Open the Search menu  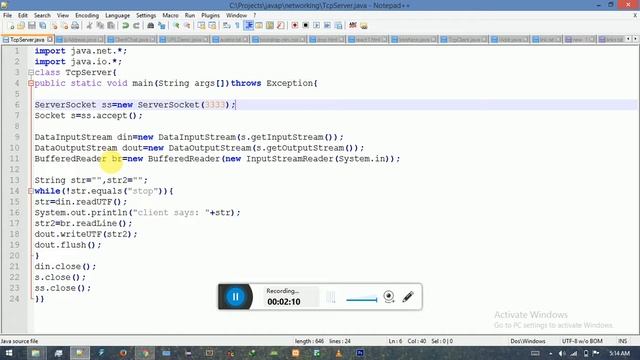click(x=42, y=16)
